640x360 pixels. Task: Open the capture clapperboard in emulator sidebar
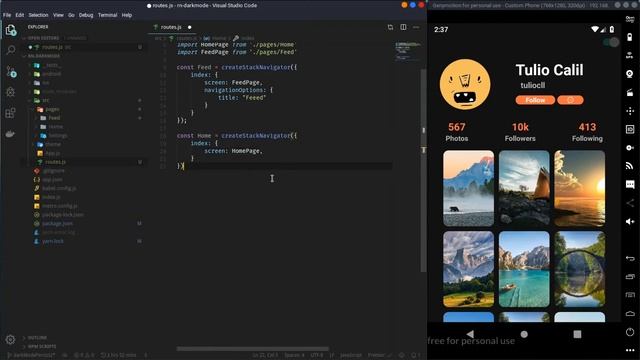click(x=629, y=93)
